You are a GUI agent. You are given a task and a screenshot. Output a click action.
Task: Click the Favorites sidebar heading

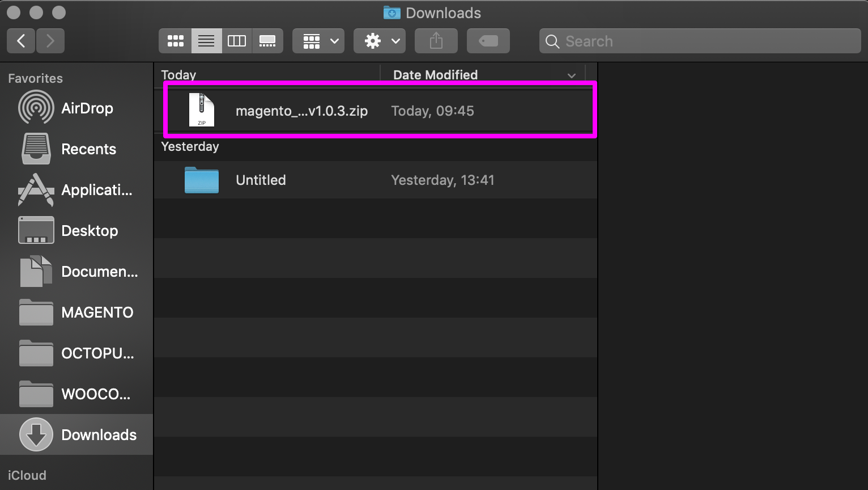click(35, 78)
